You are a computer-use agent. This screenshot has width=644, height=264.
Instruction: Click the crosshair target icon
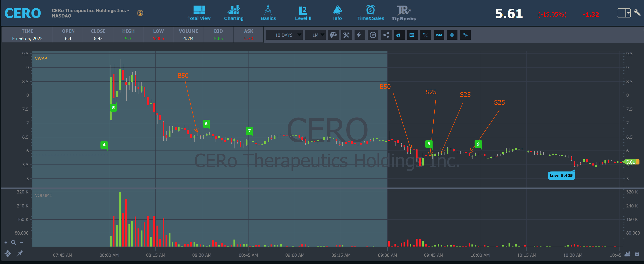coord(8,254)
